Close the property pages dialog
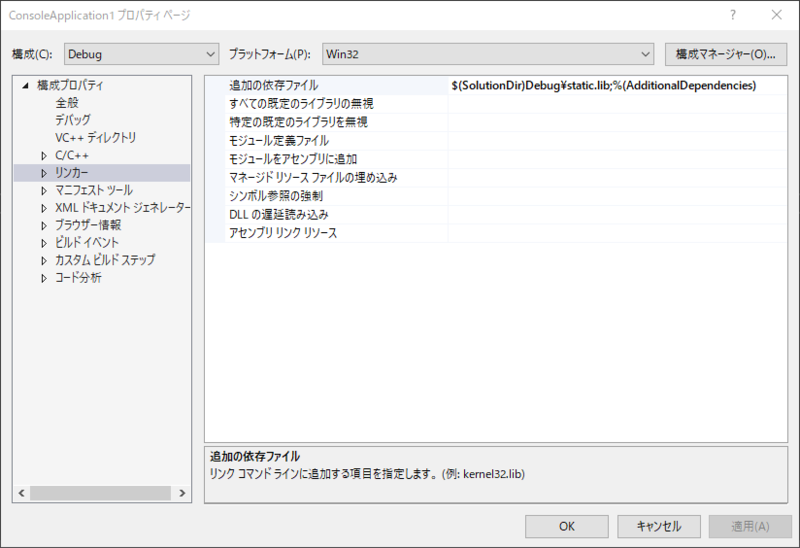This screenshot has width=800, height=548. pos(777,15)
